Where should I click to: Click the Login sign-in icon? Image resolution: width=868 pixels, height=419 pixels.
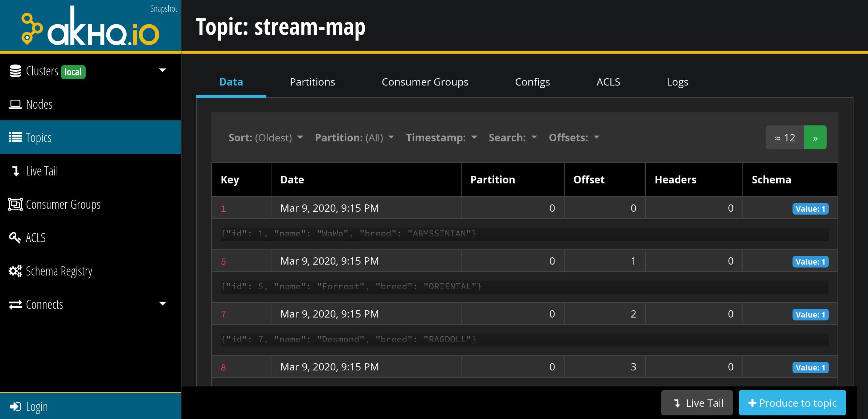(x=15, y=407)
